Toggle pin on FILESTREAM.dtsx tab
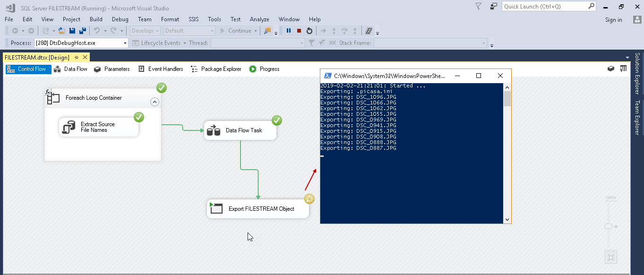The image size is (644, 275). pos(77,57)
